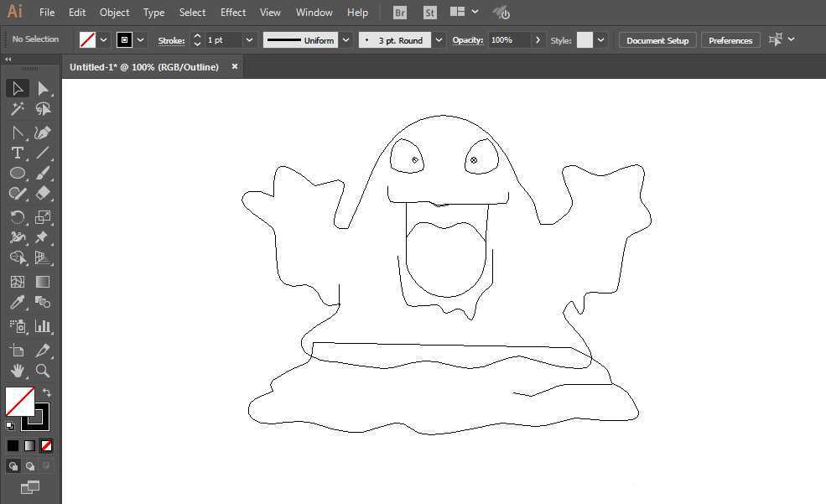Choose the Paintbrush tool
Screen dimensions: 826x504
click(44, 173)
